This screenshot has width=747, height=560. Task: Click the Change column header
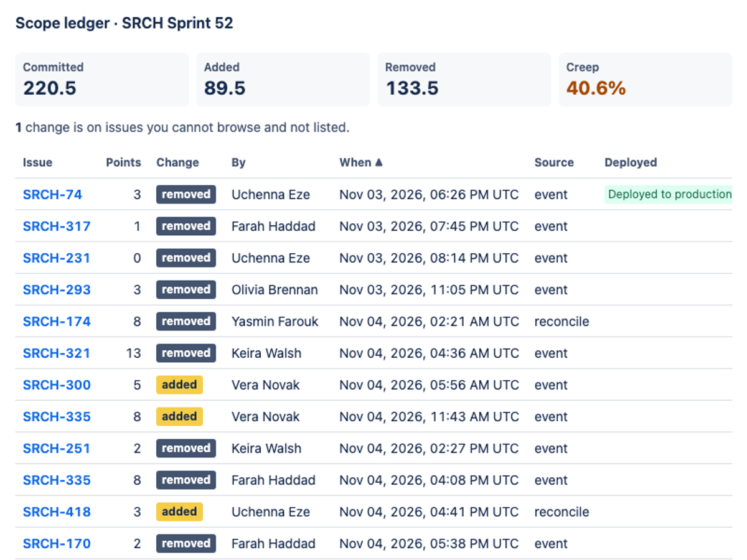tap(177, 162)
